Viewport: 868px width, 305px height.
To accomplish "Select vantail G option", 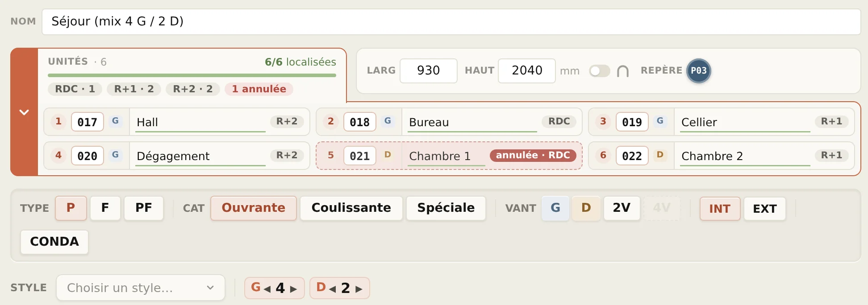I will pos(555,208).
